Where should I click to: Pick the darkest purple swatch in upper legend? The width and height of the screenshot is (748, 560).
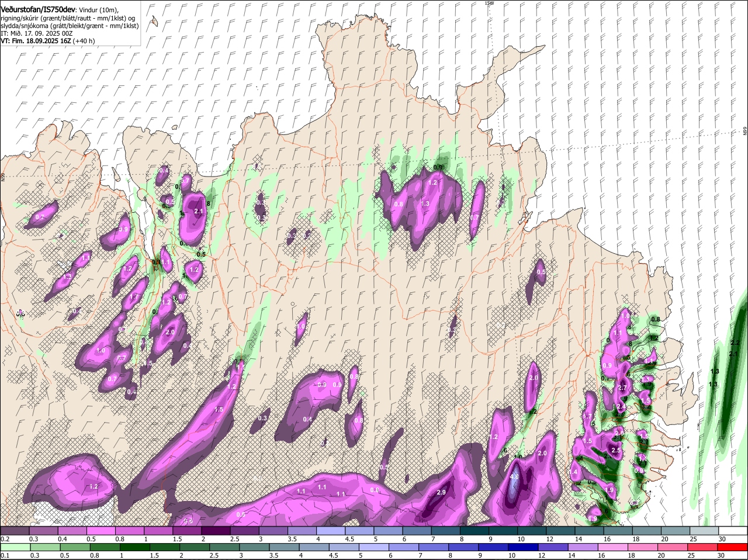[x=217, y=530]
